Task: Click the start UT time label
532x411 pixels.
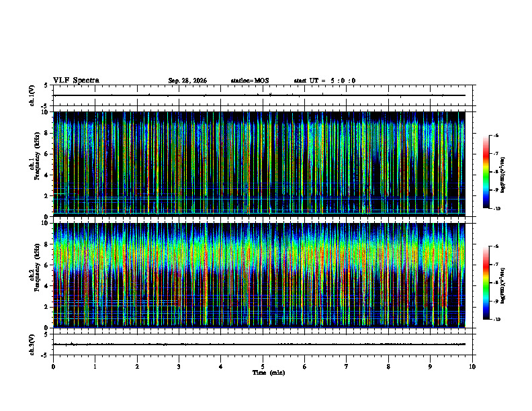Action: 324,81
